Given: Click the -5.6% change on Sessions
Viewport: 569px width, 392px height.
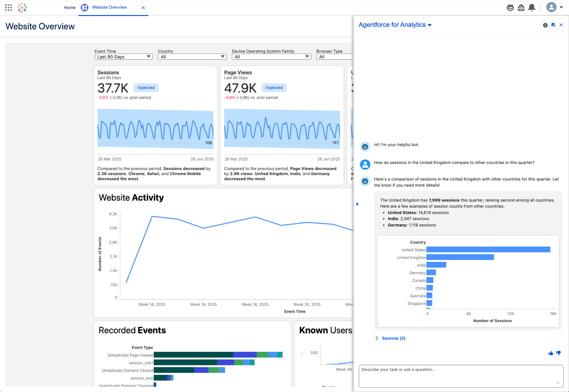Looking at the screenshot, I should 103,98.
